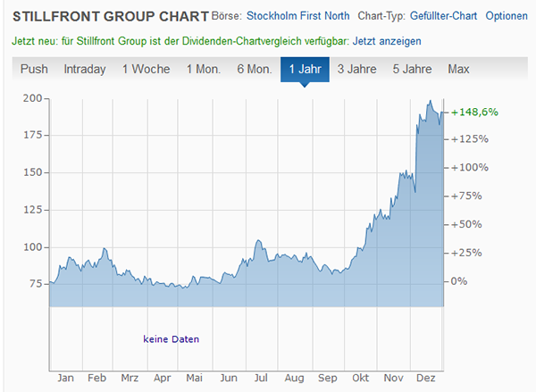Switch chart to 3 Jahre
Viewport: 536px width, 392px height.
356,69
